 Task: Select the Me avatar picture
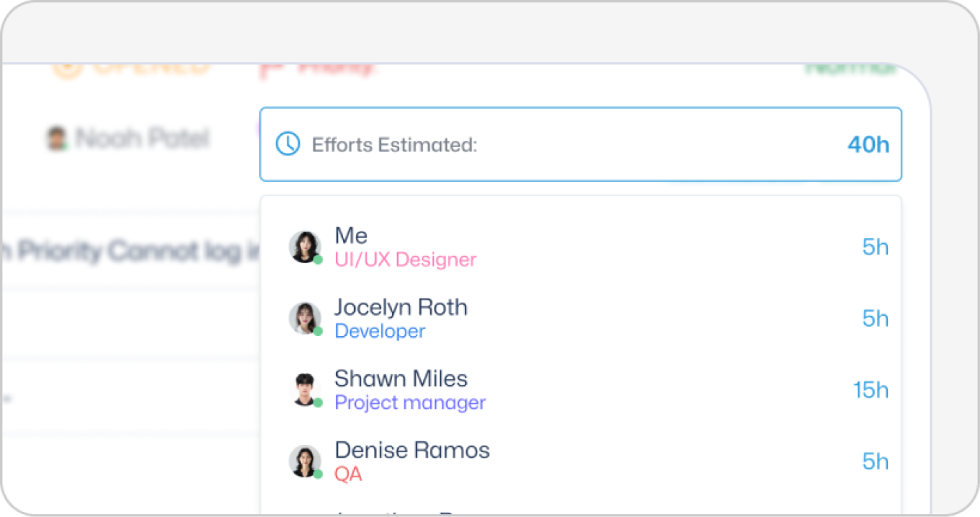306,247
